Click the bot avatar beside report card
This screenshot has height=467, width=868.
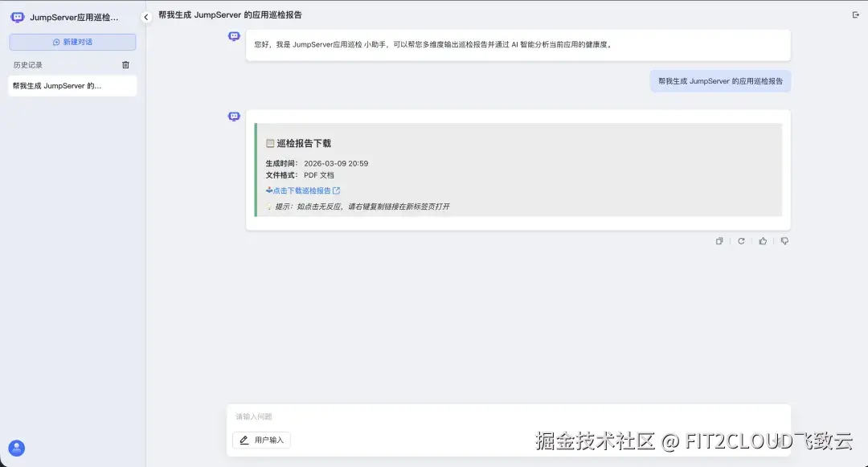pos(234,117)
